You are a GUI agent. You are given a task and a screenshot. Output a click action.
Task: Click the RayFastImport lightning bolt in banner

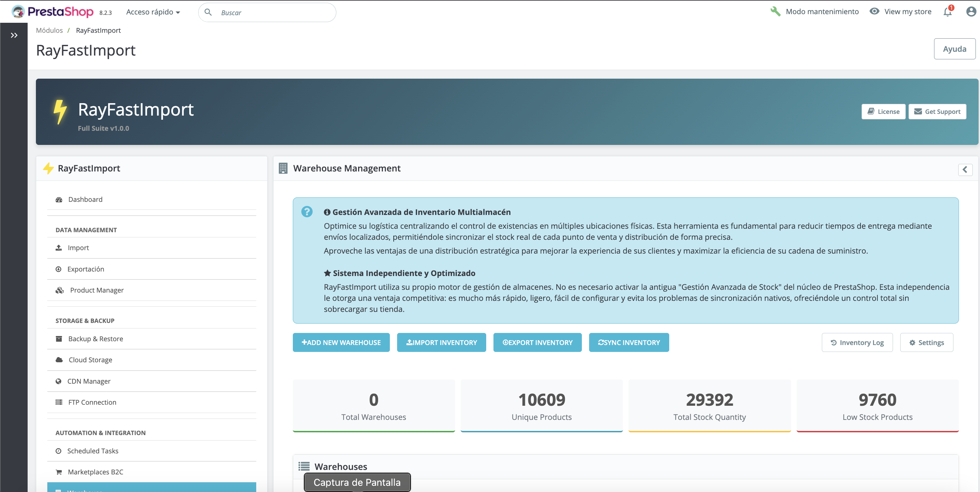coord(60,112)
